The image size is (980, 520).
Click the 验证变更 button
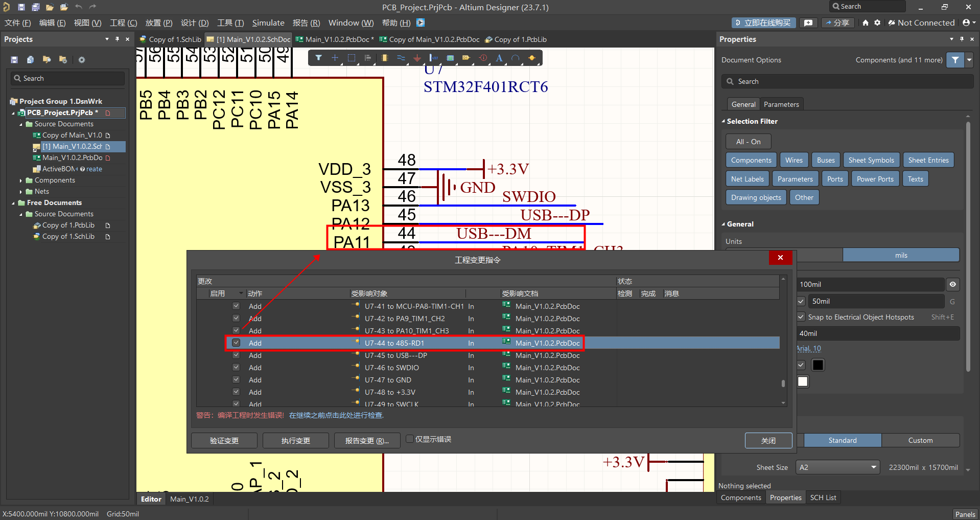224,440
